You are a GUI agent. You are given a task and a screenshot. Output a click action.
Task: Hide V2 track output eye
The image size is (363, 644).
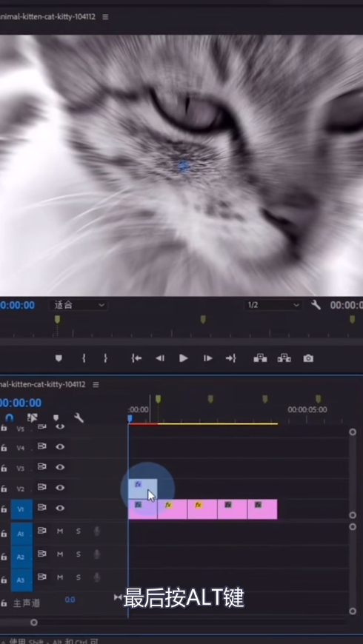pos(60,488)
